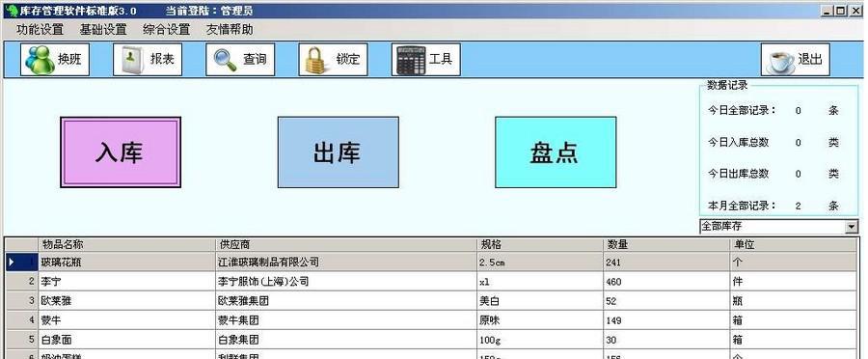Open the 友情帮助 menu
868x359 pixels.
coord(230,29)
